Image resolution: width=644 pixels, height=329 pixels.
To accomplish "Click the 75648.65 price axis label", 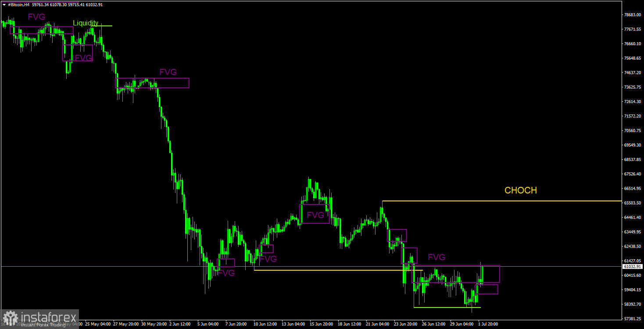I will click(633, 58).
